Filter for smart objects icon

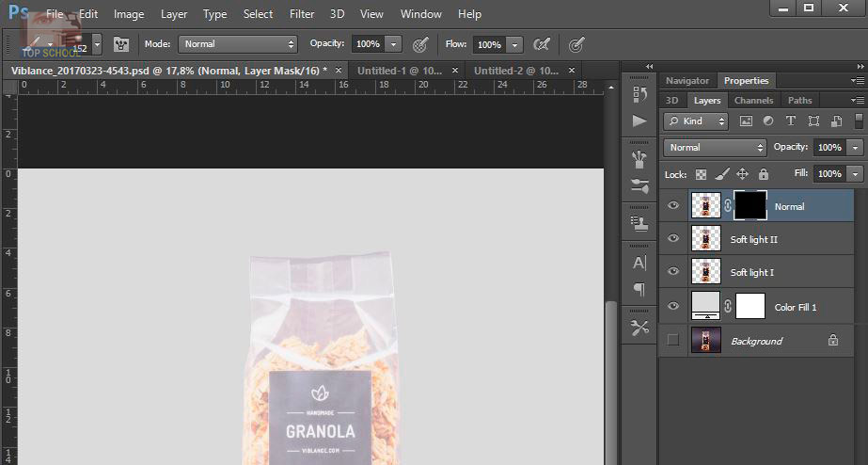pos(836,120)
